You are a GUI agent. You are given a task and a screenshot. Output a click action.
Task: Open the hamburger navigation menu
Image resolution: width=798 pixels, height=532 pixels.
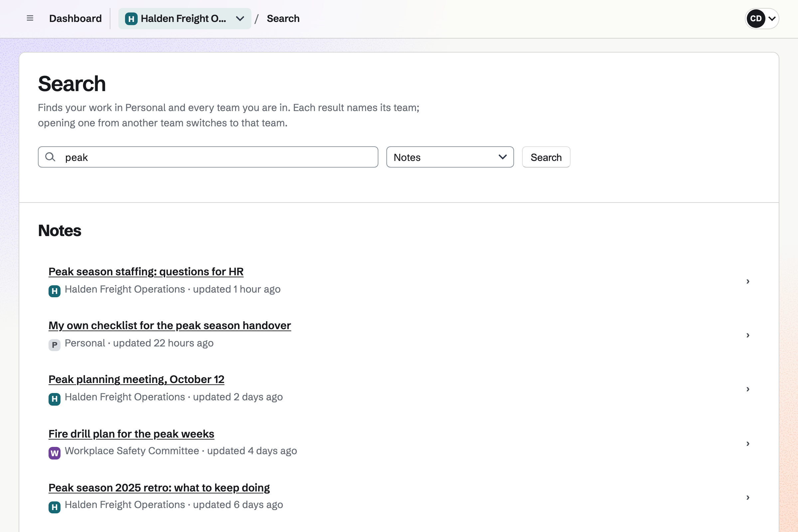coord(30,18)
